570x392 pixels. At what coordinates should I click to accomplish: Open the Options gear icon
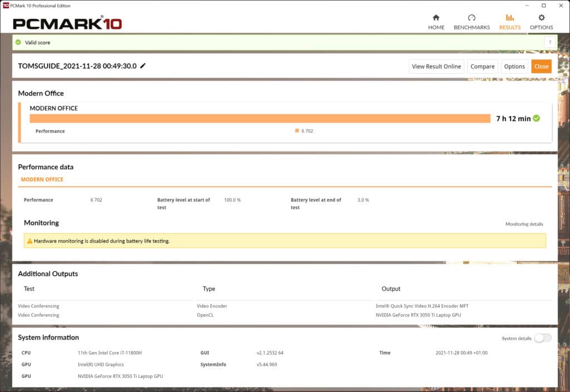pyautogui.click(x=541, y=18)
